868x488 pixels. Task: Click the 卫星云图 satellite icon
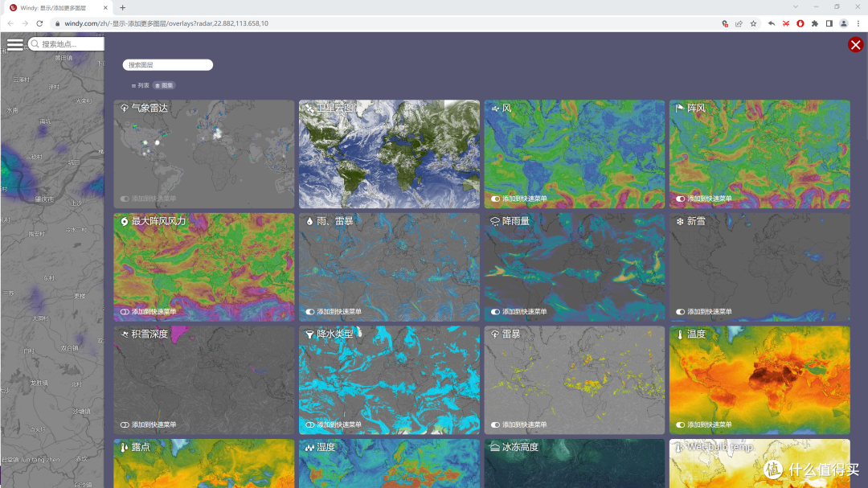coord(309,108)
